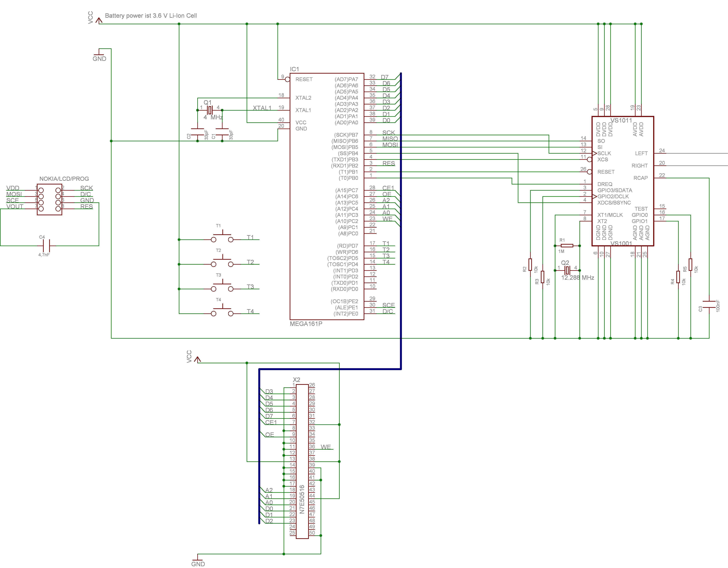The image size is (728, 568).
Task: Click the XDCS/BSYNC pin label
Action: [614, 203]
